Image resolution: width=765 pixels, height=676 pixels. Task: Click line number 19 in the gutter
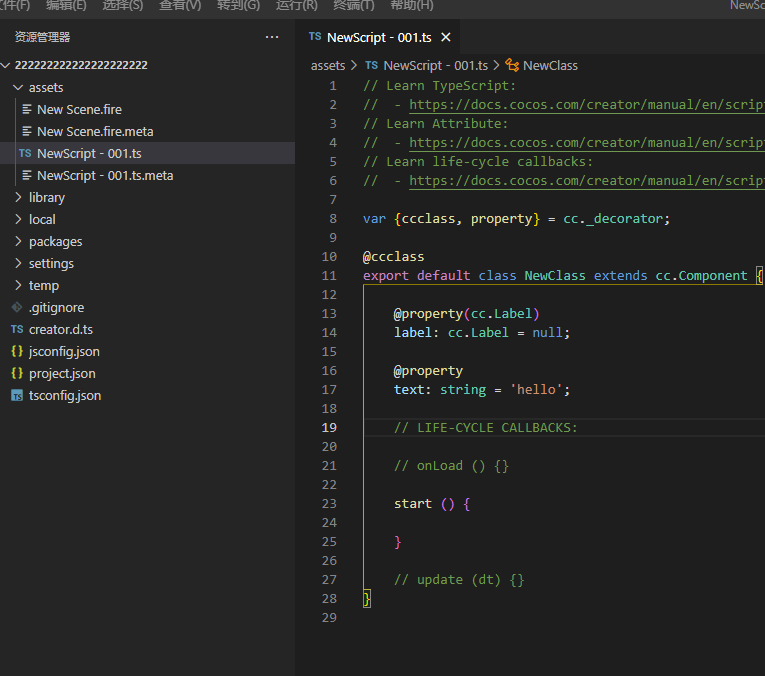329,428
